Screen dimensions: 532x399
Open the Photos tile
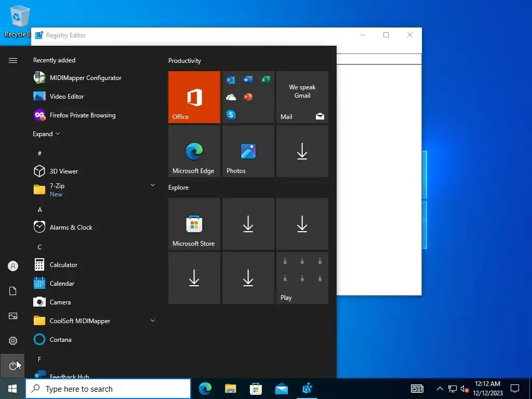pos(248,151)
